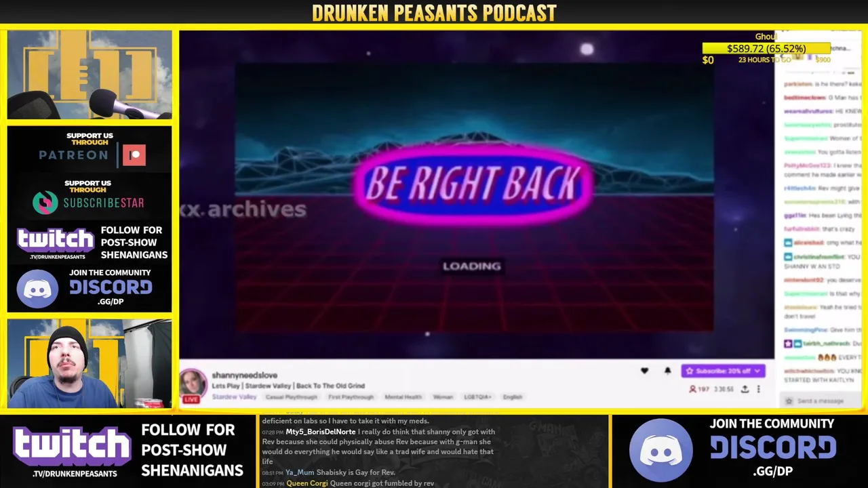Open shannyneedslove channel avatar
Image resolution: width=868 pixels, height=488 pixels.
pos(193,383)
